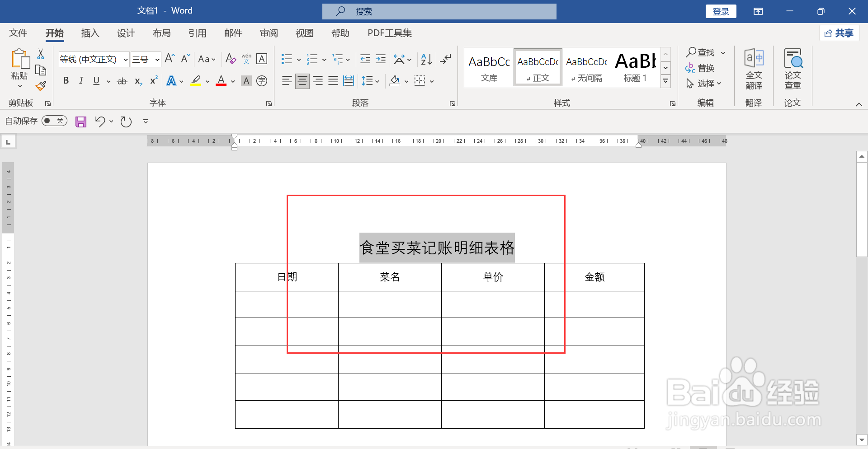The height and width of the screenshot is (449, 868).
Task: Select the Format Painter brush
Action: [x=41, y=86]
